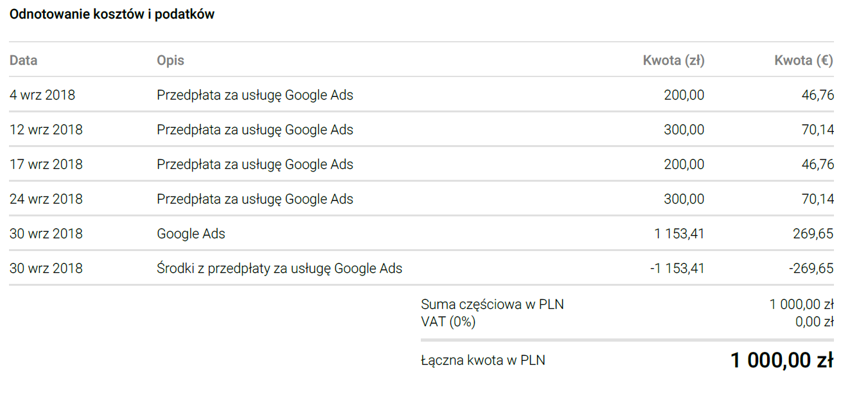Viewport: 868px width, 393px height.
Task: Select the 24 wrz 2018 date cell
Action: (46, 199)
